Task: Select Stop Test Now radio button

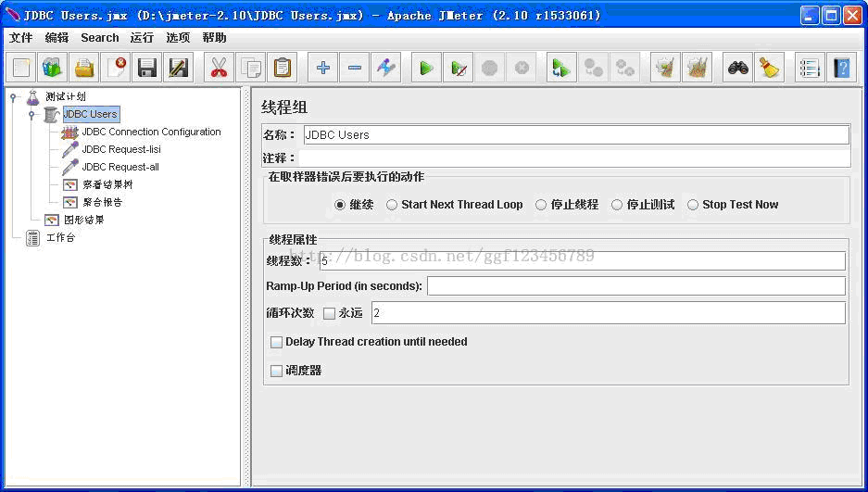Action: (x=693, y=205)
